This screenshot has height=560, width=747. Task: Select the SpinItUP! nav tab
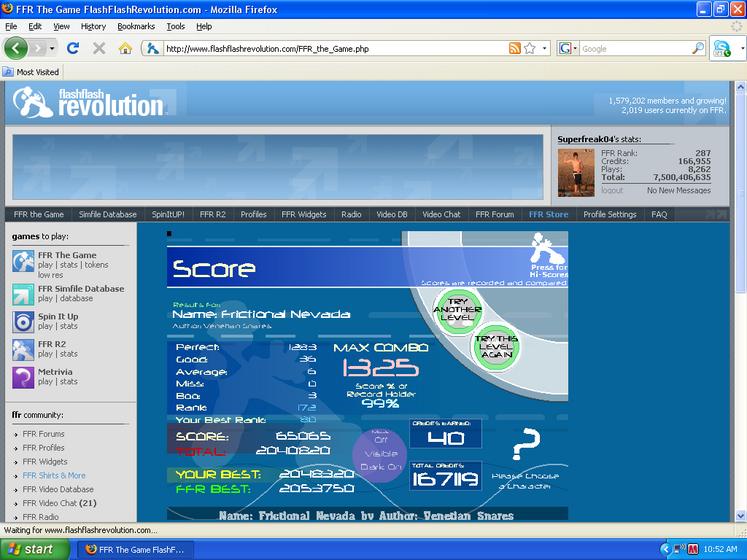click(168, 214)
